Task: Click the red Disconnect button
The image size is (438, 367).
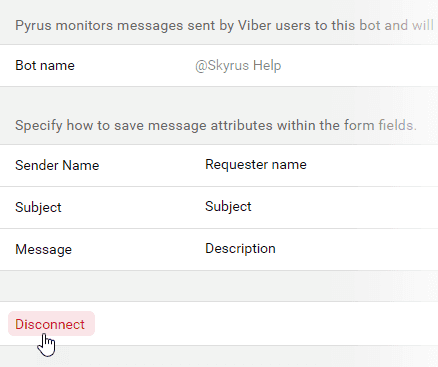Action: 51,324
